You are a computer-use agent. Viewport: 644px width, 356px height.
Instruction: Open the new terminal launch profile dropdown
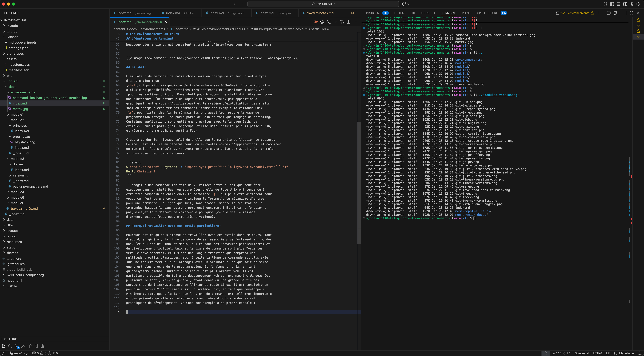coord(603,13)
